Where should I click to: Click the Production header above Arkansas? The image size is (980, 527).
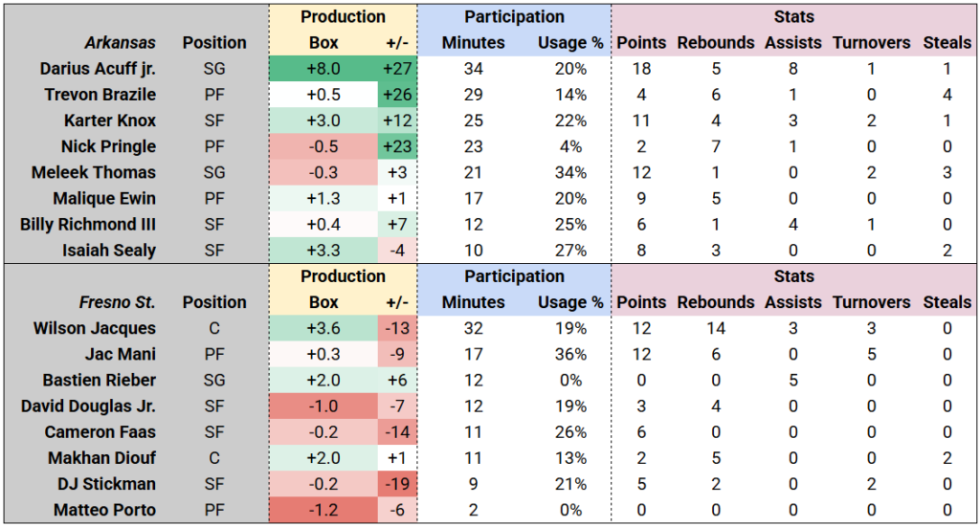(x=343, y=17)
